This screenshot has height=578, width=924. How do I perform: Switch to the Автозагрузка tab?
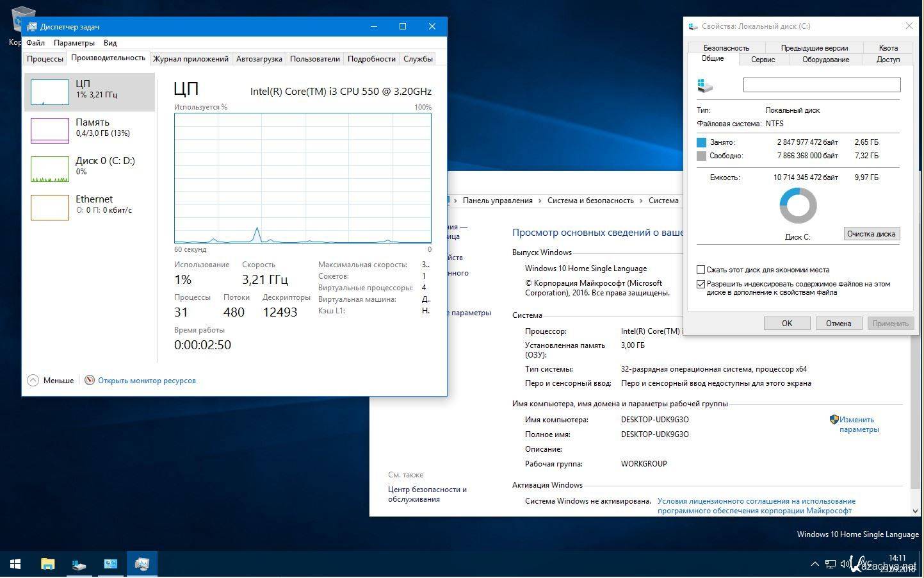click(259, 59)
